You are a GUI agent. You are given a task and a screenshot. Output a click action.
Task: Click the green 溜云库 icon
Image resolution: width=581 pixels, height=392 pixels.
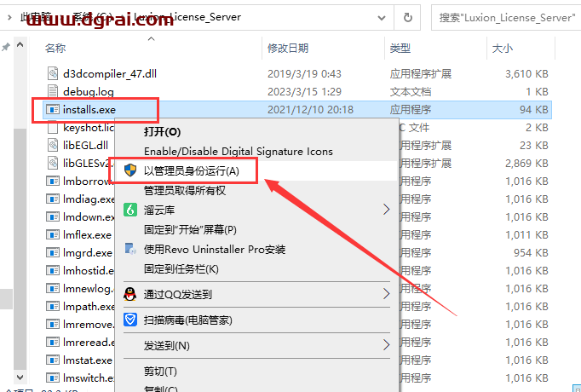(x=130, y=210)
